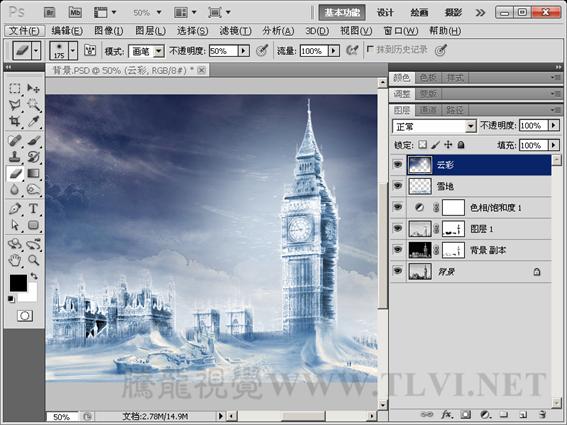Select the Move tool
This screenshot has width=567, height=425.
pos(33,88)
